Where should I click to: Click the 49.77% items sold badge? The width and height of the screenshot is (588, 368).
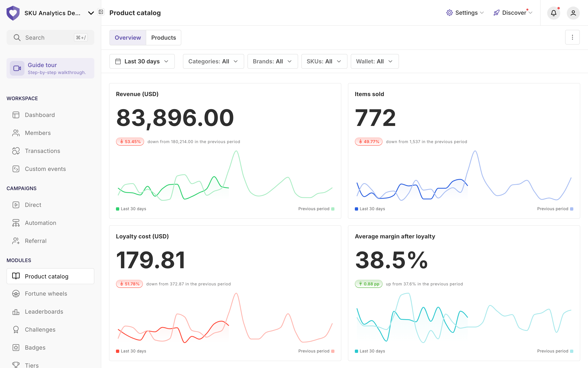369,142
